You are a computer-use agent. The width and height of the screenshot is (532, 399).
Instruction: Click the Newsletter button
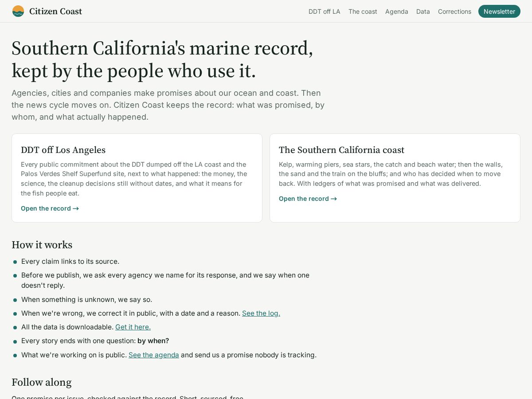[x=499, y=12]
